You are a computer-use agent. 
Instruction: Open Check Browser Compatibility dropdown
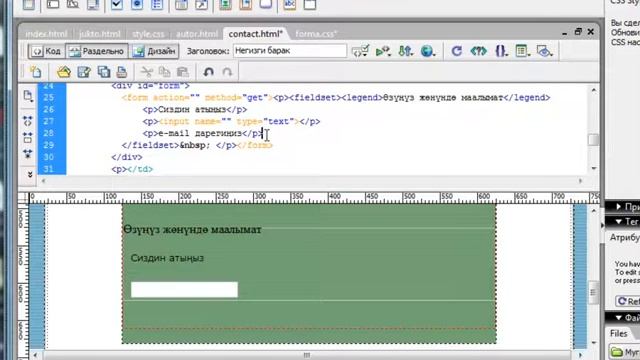pyautogui.click(x=383, y=51)
